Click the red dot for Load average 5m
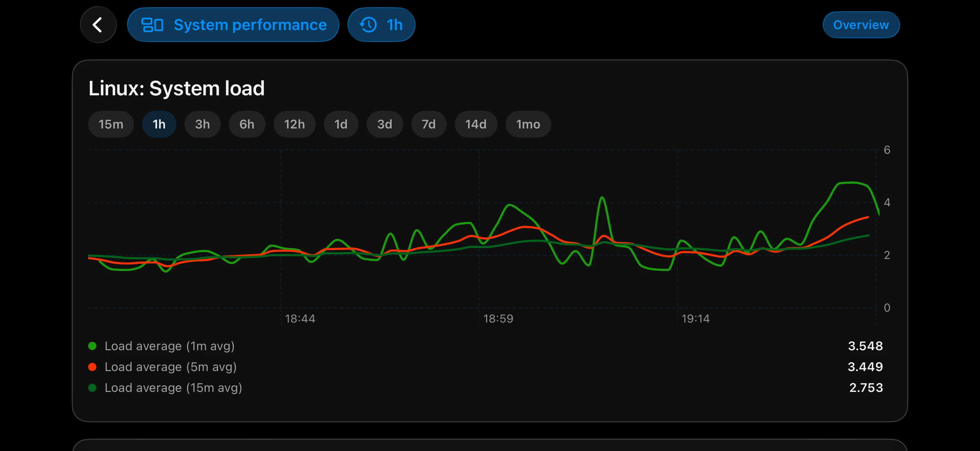Viewport: 980px width, 451px height. 93,367
